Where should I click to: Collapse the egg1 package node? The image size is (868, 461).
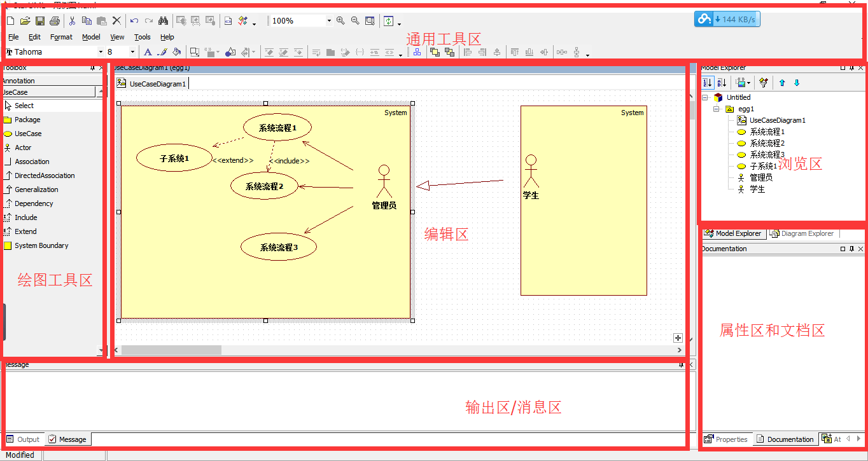717,109
